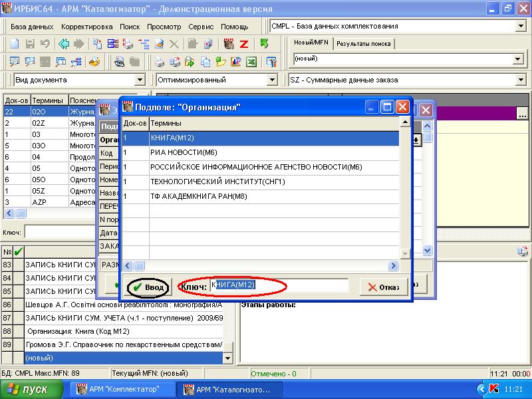Click the printer icon in second toolbar row

pyautogui.click(x=160, y=62)
